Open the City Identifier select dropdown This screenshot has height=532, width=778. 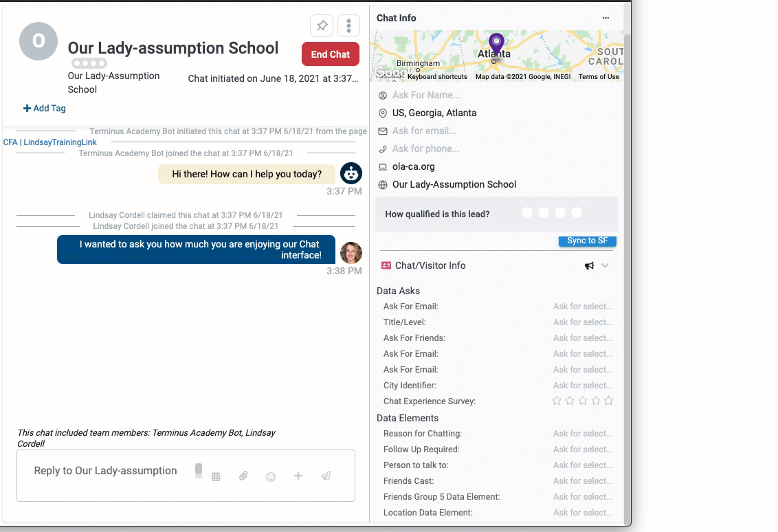click(583, 386)
